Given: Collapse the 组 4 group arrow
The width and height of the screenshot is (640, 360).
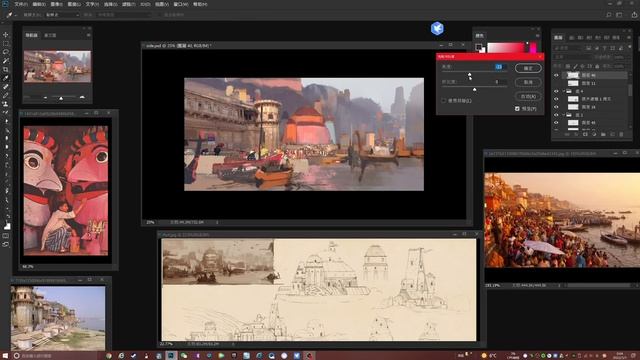Looking at the screenshot, I should [564, 91].
